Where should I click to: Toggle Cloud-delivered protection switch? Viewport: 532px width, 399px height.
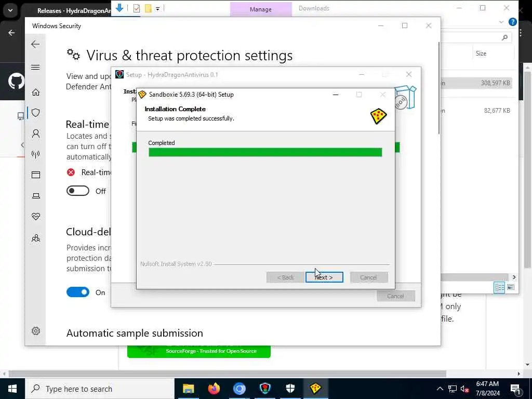(78, 292)
